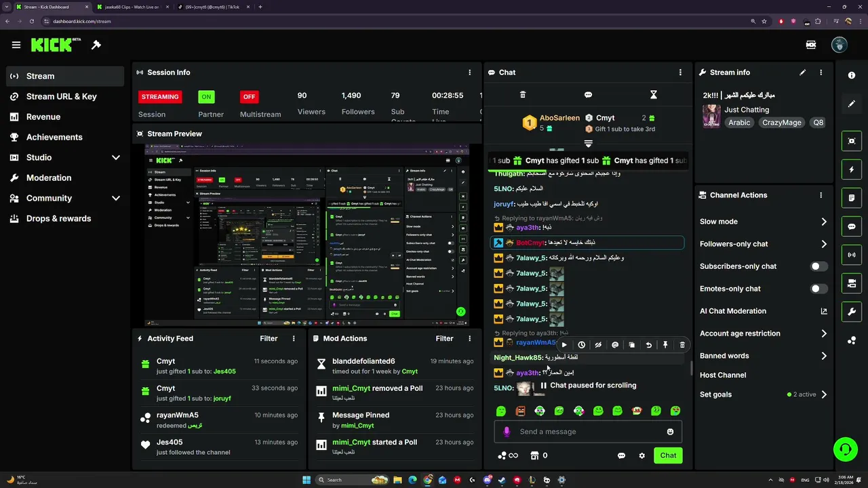Toggle Subscribers-only chat switch
Viewport: 868px width, 488px height.
coord(819,266)
